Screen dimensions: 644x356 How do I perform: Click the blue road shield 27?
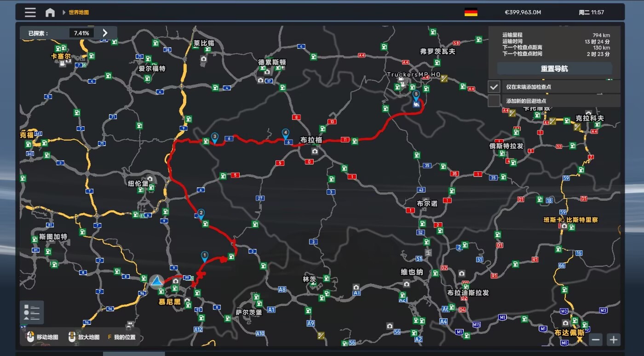click(x=260, y=198)
